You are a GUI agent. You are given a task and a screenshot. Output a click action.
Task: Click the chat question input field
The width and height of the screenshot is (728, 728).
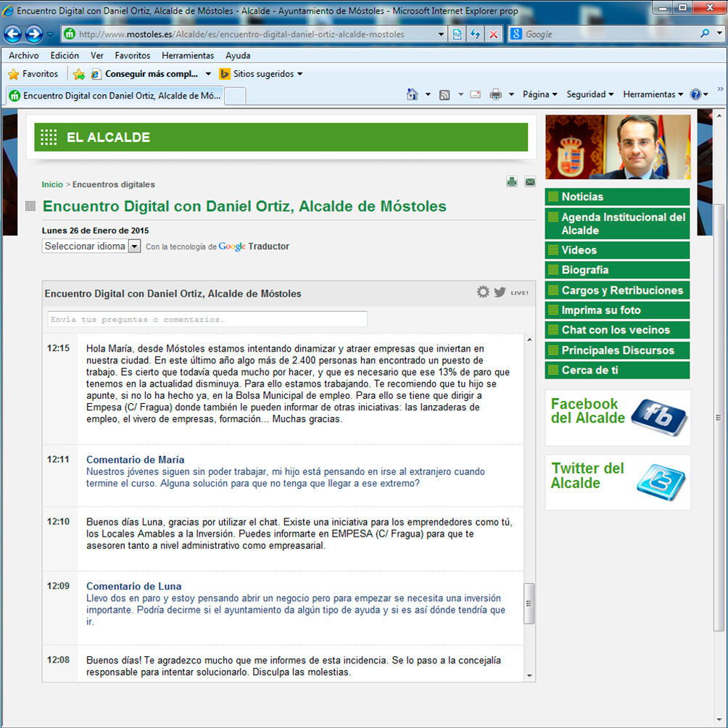point(207,319)
